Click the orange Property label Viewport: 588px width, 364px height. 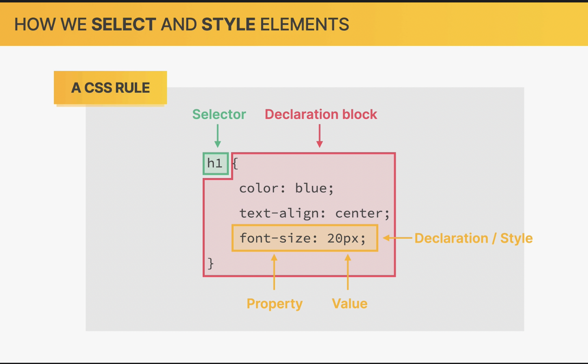click(275, 304)
